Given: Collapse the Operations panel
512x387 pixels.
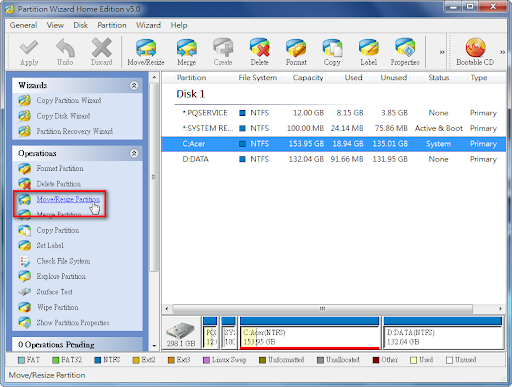Looking at the screenshot, I should pos(134,153).
